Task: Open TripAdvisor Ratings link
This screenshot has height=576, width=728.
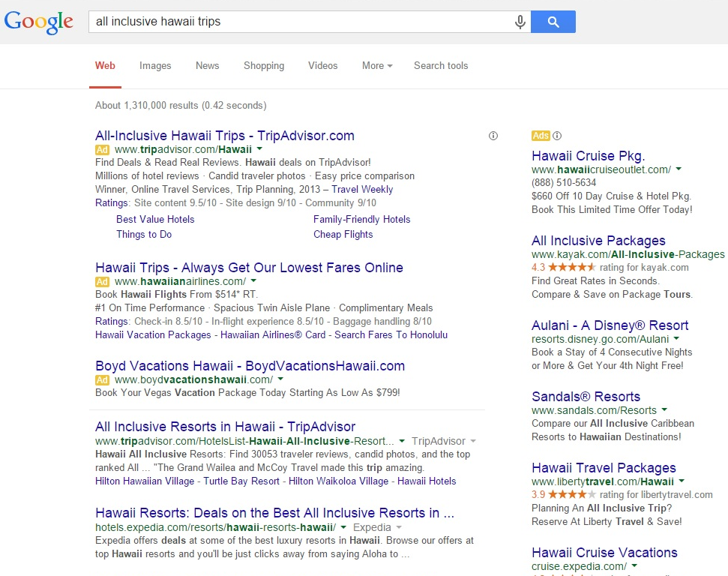Action: [x=112, y=203]
